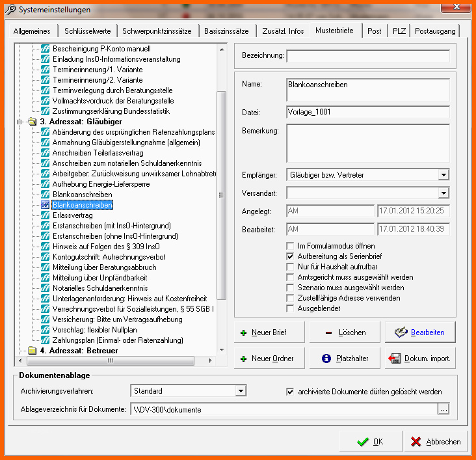
Task: Open Archivierungsverfahren dropdown arrow
Action: [241, 391]
